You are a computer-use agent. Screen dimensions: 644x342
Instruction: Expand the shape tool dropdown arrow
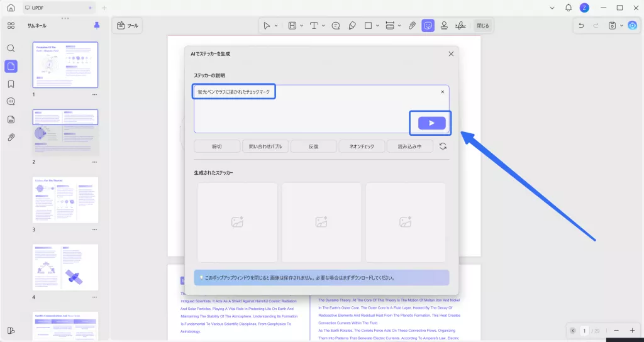(x=377, y=25)
